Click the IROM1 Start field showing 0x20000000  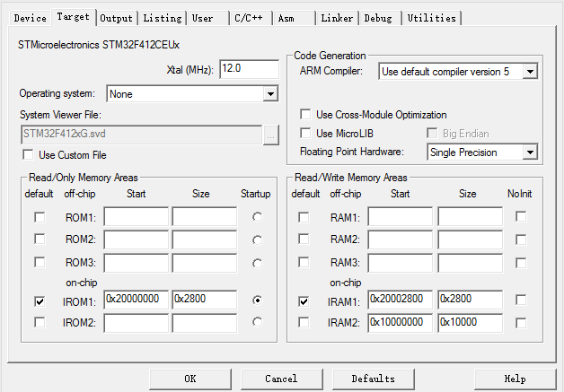pyautogui.click(x=136, y=300)
